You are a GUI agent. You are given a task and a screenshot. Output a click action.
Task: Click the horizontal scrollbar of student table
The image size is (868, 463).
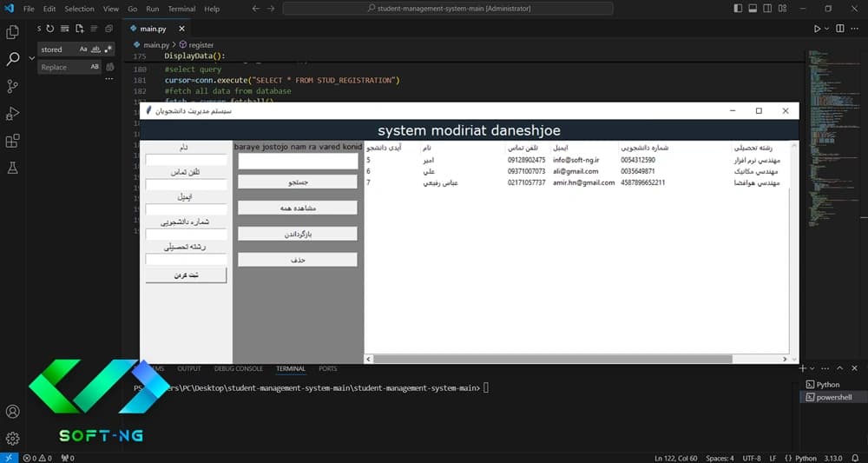(552, 359)
